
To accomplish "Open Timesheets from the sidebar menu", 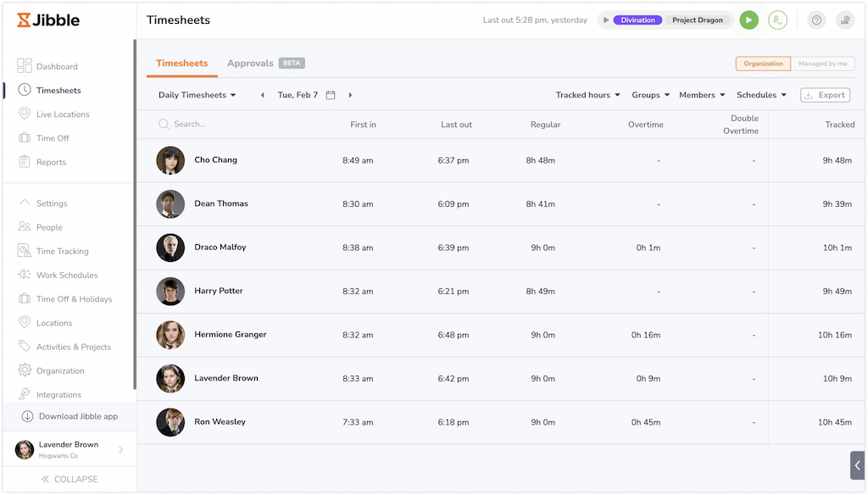I will tap(55, 90).
